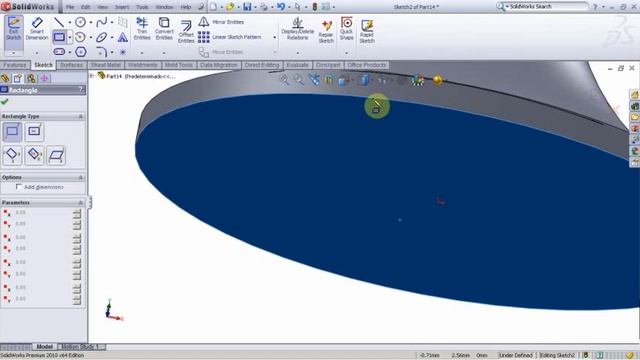Choose Parallelogram rectangle type
This screenshot has width=640, height=360.
56,155
